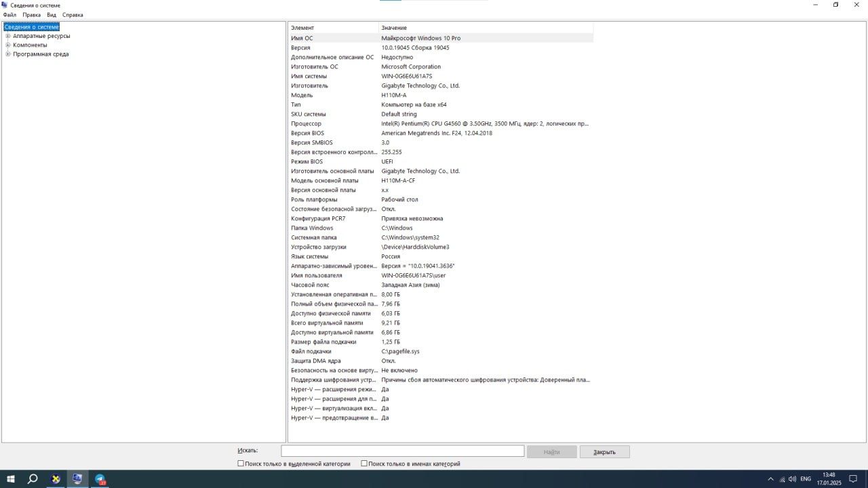Open volume speaker tray icon

792,479
